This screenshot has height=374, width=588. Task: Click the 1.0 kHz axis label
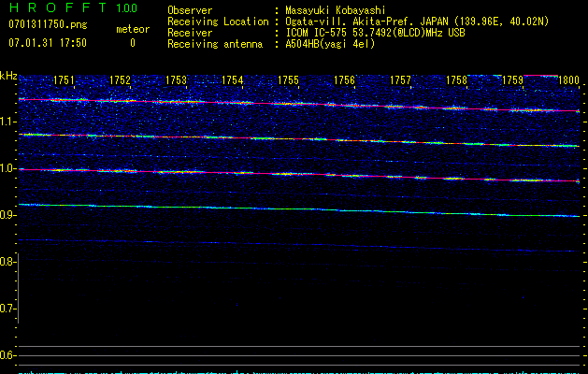click(8, 168)
